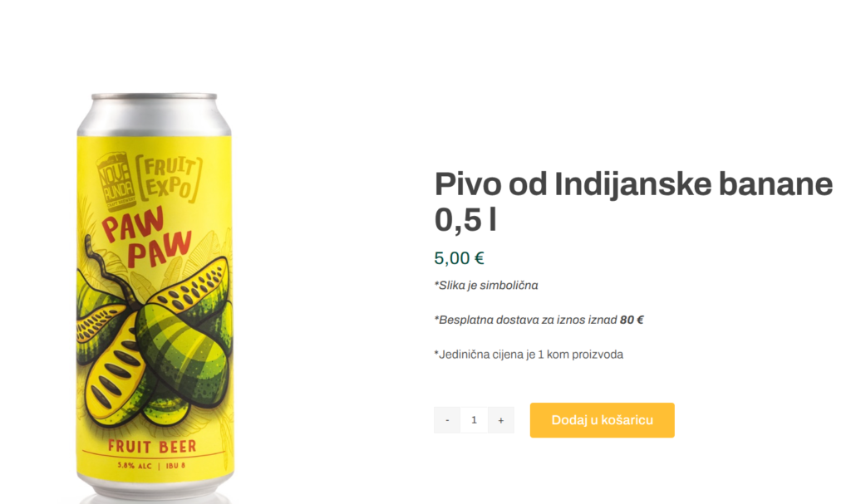Click the quantity input field showing 1

pyautogui.click(x=474, y=420)
